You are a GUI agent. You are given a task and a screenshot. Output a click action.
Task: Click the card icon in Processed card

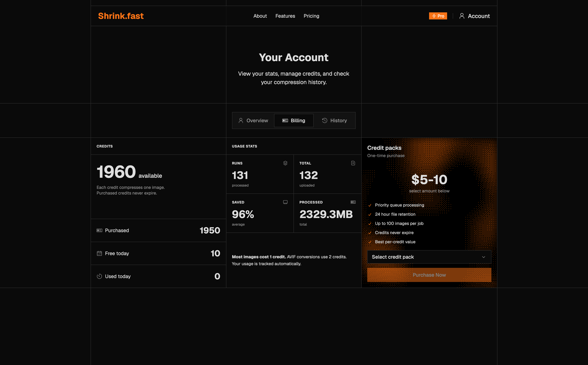(353, 202)
